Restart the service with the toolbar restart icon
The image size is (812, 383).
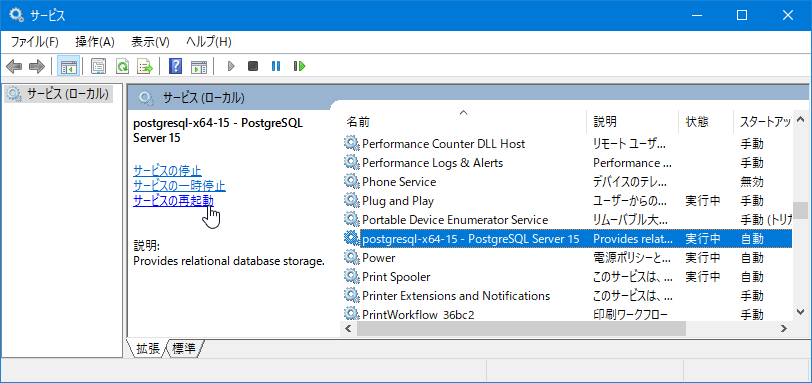[x=299, y=66]
